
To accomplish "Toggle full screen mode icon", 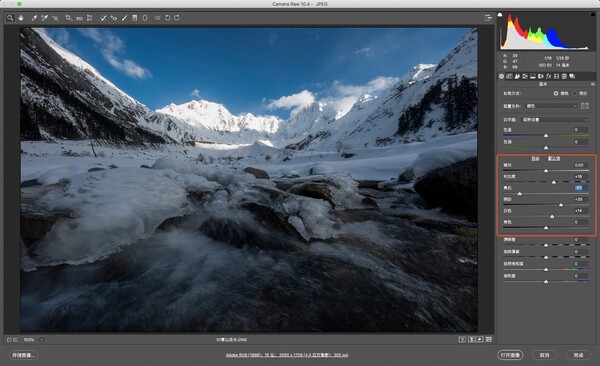I will click(488, 18).
